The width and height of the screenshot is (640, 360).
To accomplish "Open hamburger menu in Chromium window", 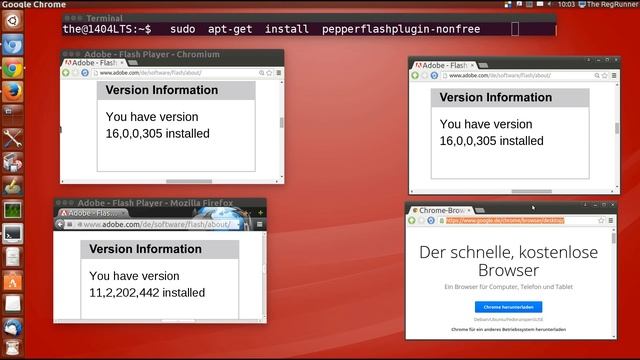I will [x=279, y=73].
